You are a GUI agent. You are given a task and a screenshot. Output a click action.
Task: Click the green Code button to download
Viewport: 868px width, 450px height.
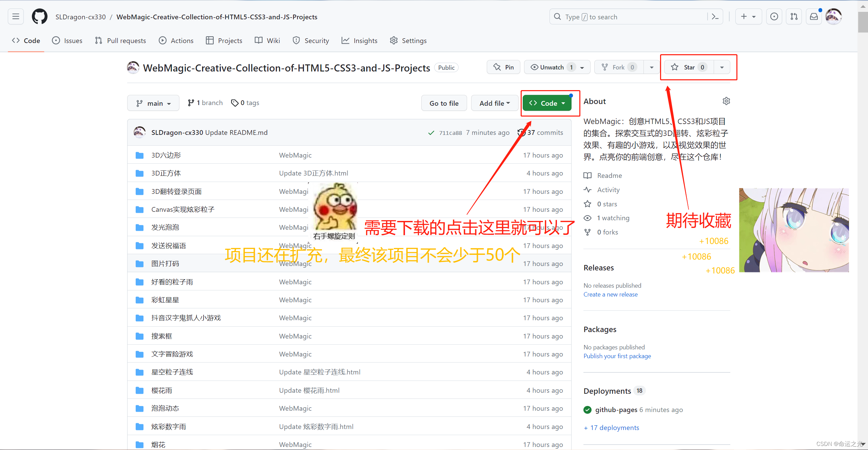(546, 103)
